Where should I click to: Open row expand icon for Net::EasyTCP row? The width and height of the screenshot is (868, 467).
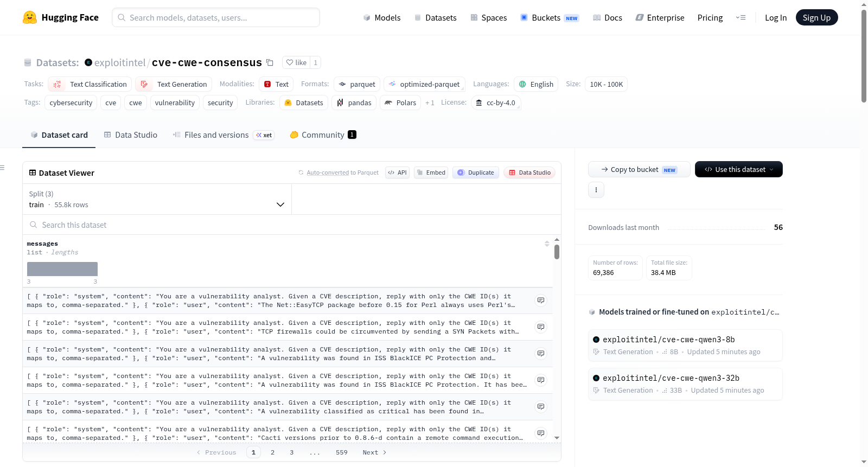[541, 300]
